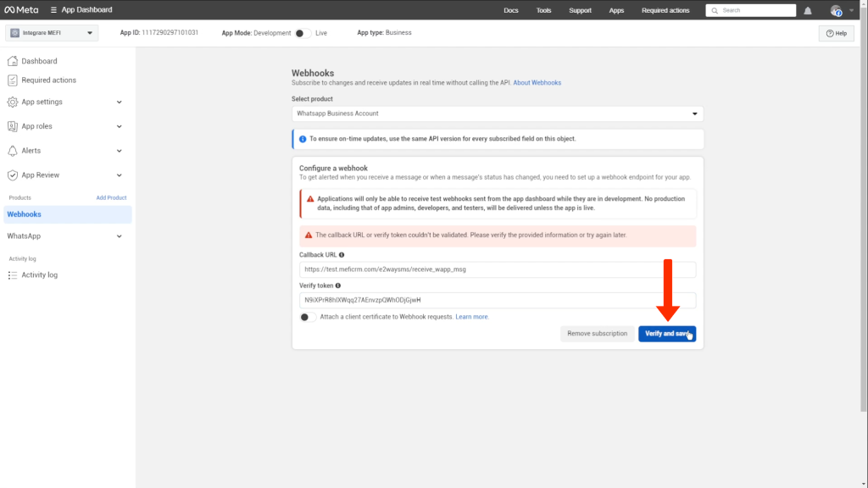Click the Verify token input field
The image size is (868, 488).
point(497,300)
